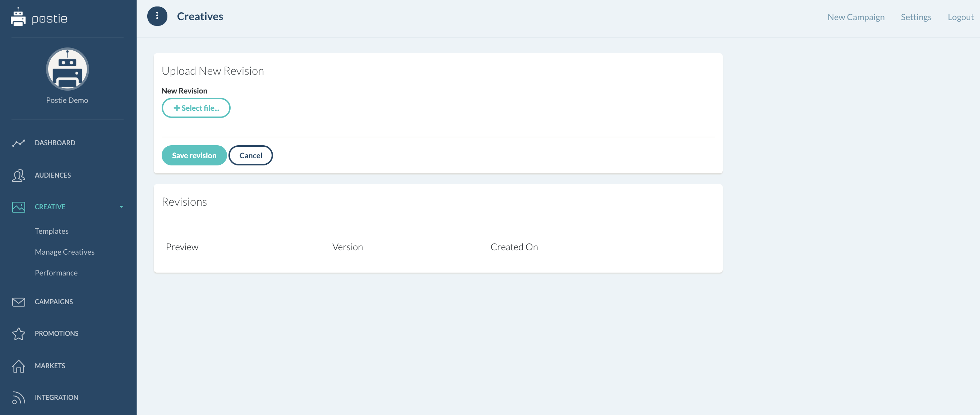This screenshot has height=415, width=980.
Task: Click the Dashboard chart icon
Action: (18, 143)
